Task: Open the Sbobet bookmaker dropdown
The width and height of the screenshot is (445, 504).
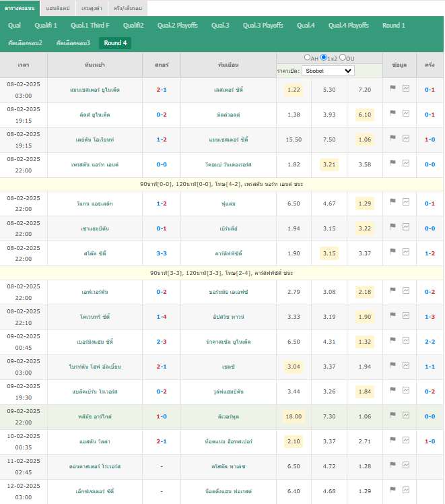Action: click(328, 71)
